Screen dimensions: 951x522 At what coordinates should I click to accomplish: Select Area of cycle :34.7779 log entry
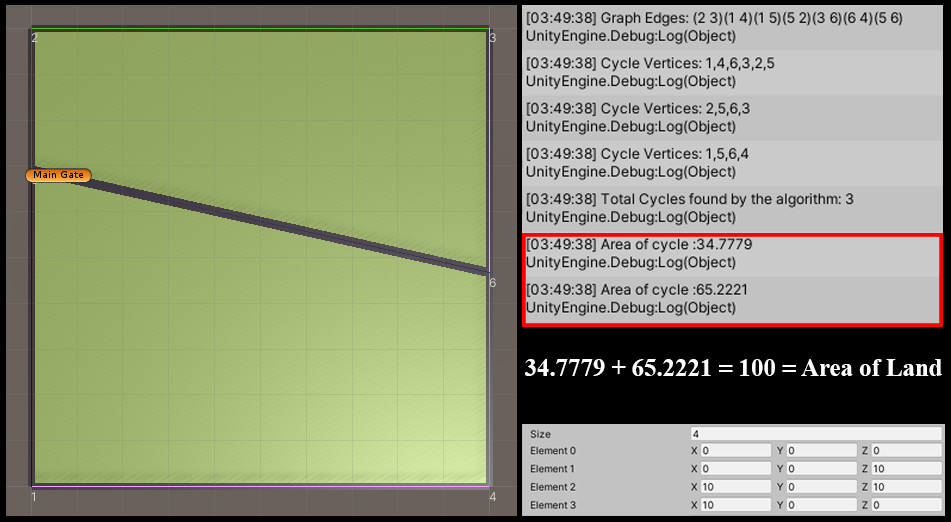tap(731, 253)
